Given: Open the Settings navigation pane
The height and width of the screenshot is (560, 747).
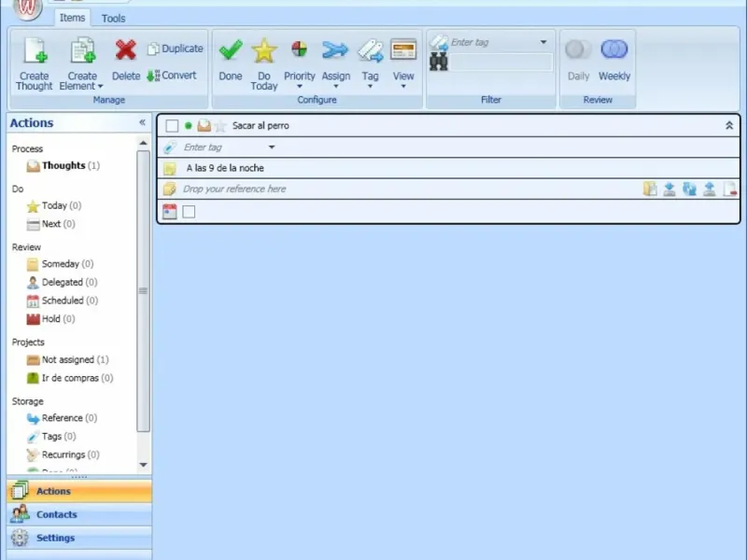Looking at the screenshot, I should pos(79,538).
